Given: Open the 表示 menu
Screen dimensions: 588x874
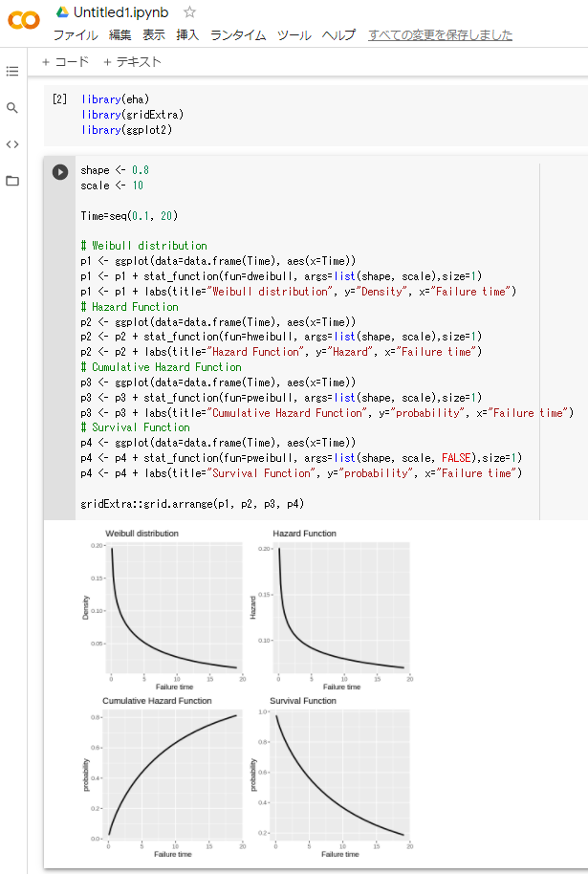Looking at the screenshot, I should click(153, 35).
